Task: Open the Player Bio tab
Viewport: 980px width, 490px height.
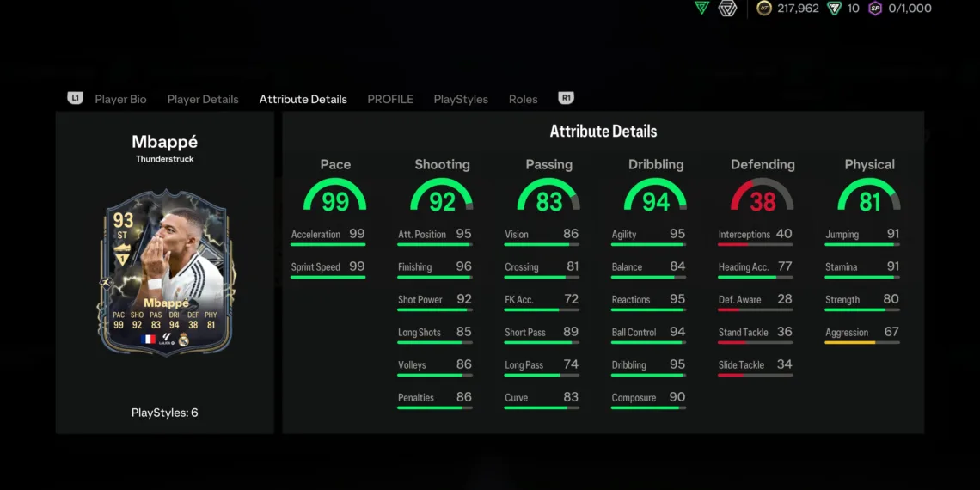Action: pos(120,100)
